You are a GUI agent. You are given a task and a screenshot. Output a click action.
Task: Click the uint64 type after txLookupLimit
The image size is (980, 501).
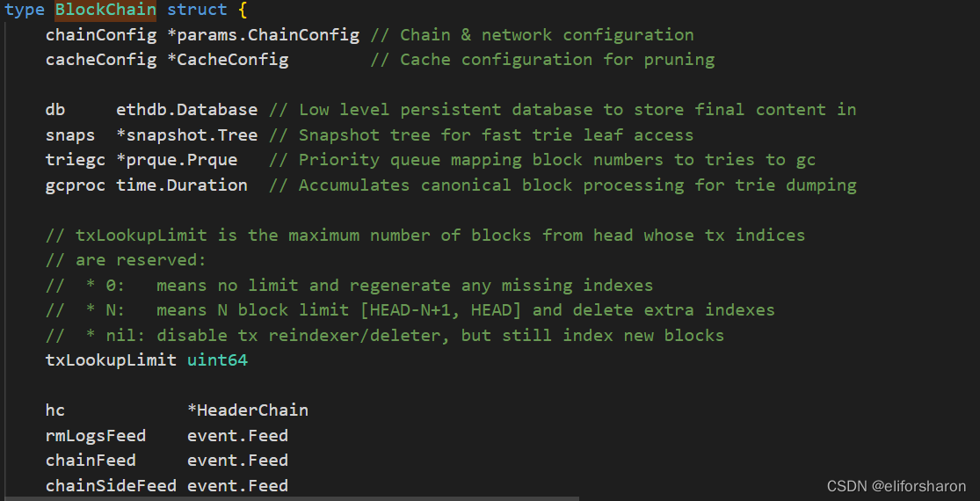tap(217, 360)
